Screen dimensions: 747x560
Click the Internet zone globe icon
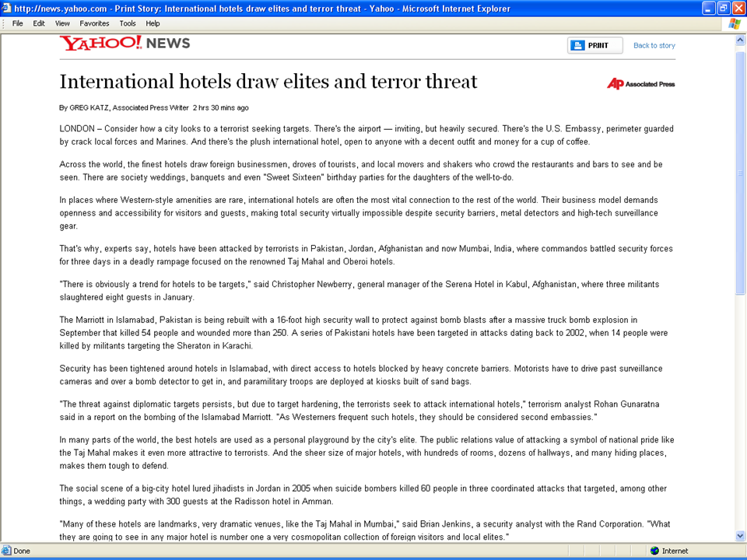(654, 551)
